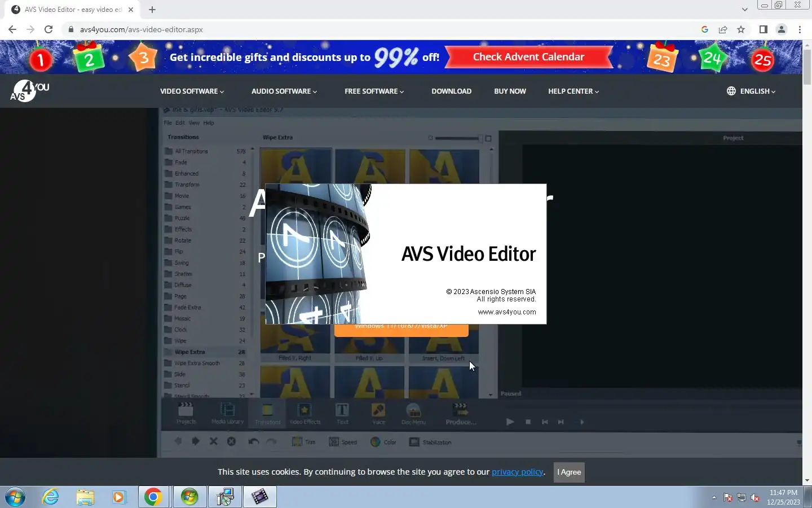Click the globe icon beside ENGLISH
The height and width of the screenshot is (508, 812).
(x=731, y=91)
